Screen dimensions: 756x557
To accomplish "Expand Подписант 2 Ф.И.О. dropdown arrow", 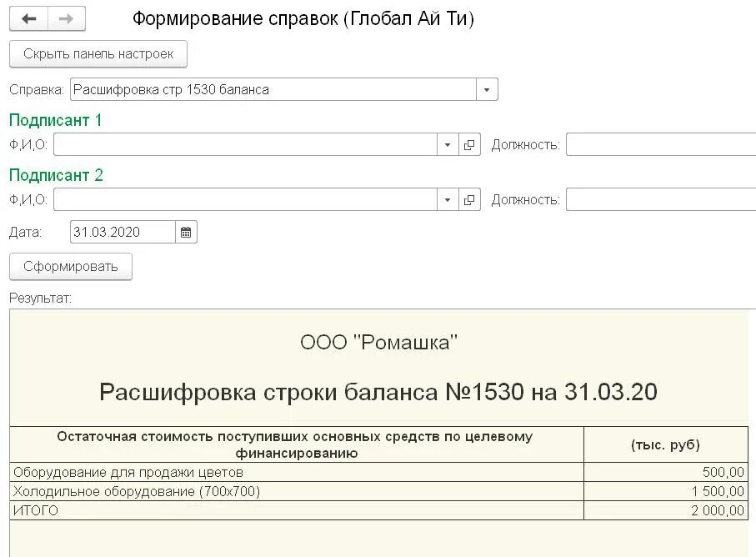I will click(x=448, y=199).
